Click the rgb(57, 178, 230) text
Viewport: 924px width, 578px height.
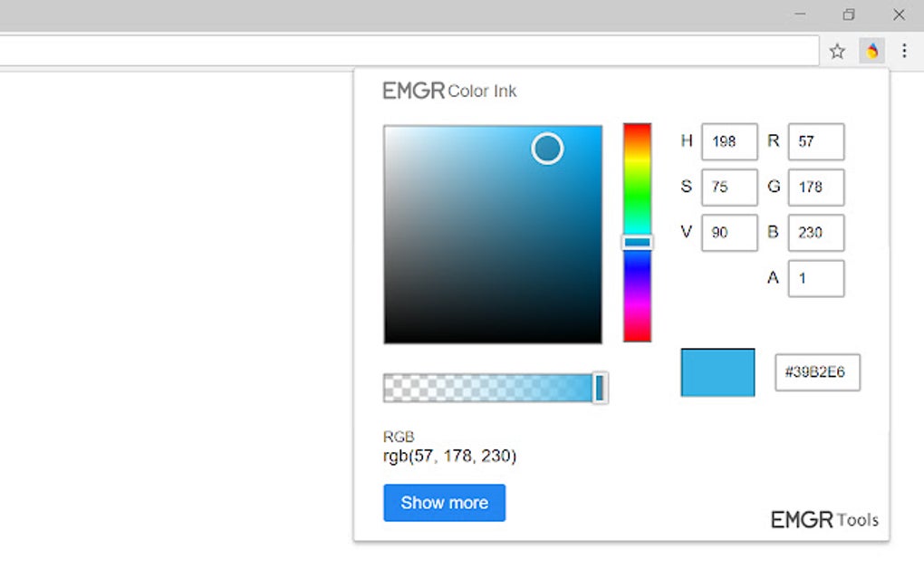(450, 457)
